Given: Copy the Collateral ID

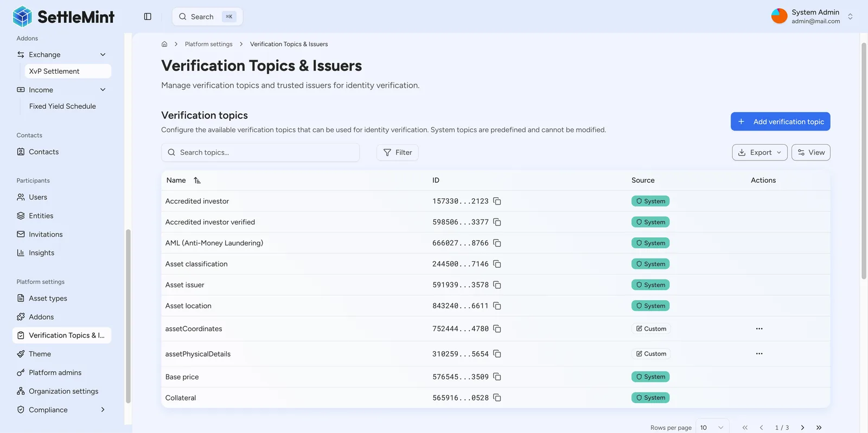Looking at the screenshot, I should point(497,398).
